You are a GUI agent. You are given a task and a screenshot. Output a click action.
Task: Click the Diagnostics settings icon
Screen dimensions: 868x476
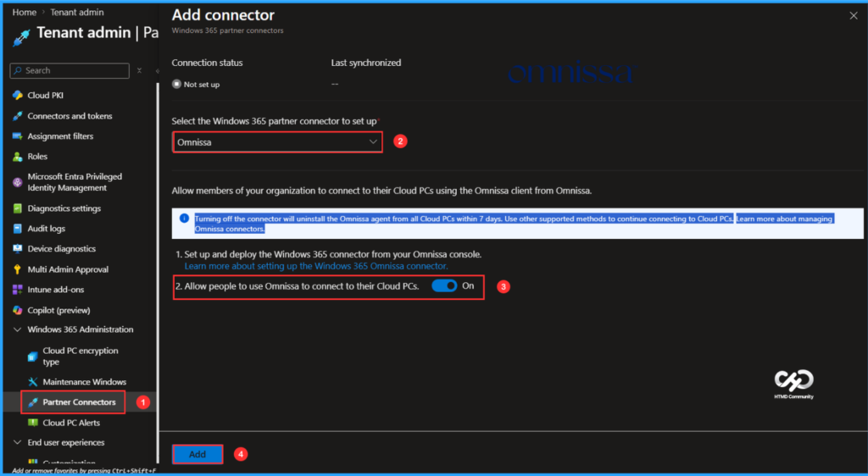17,208
